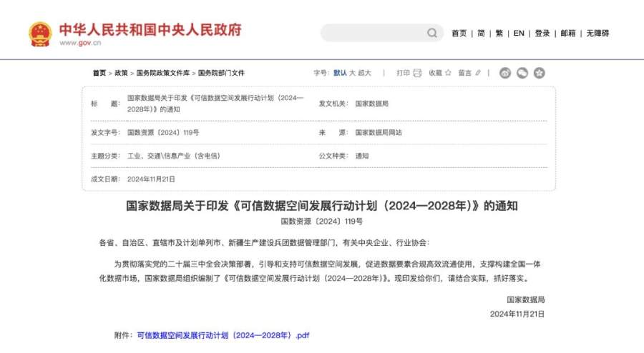Click the 成文日期 label
The image size is (644, 353).
coord(106,179)
